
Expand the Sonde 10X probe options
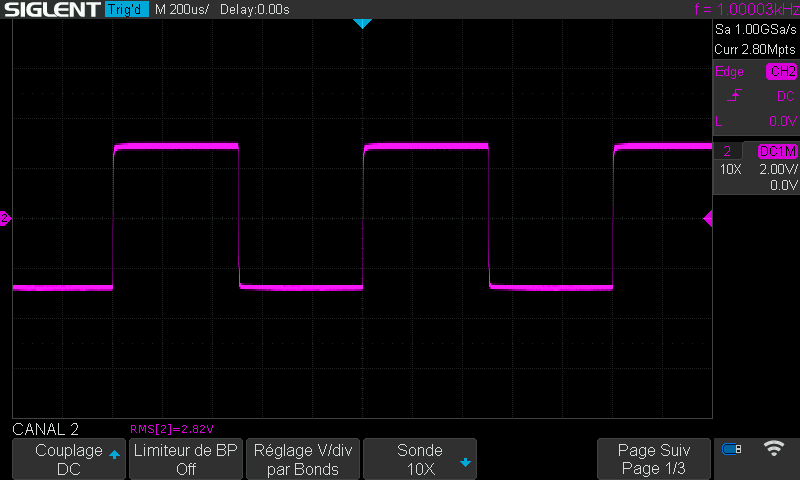420,459
